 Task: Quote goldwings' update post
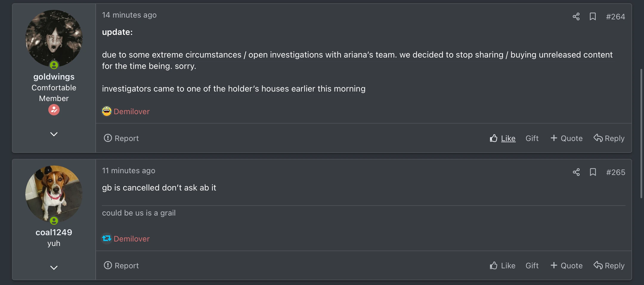pos(566,138)
